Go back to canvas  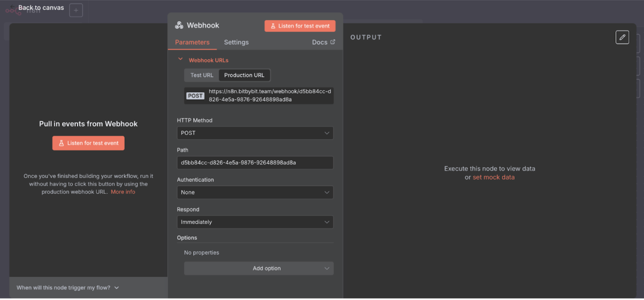(36, 8)
